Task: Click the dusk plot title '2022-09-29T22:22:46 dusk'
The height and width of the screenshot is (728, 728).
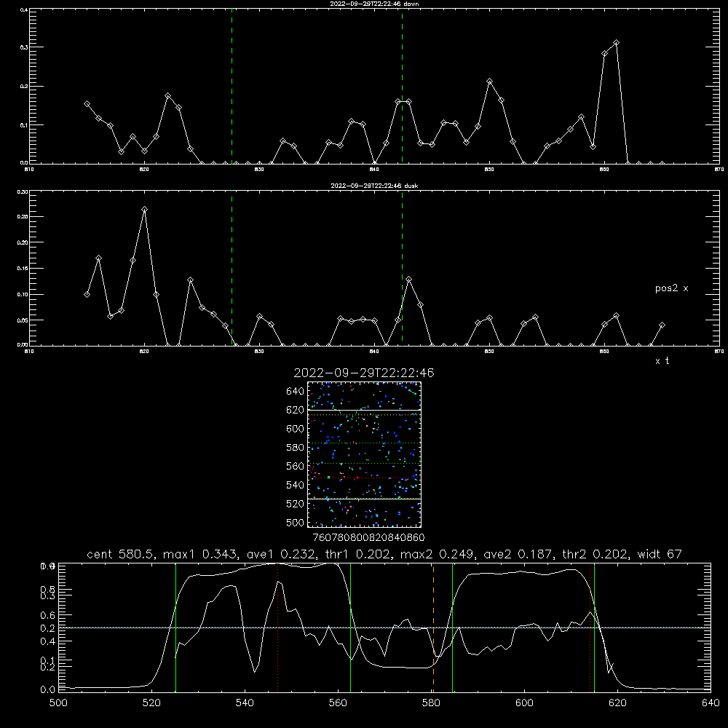Action: click(x=374, y=186)
